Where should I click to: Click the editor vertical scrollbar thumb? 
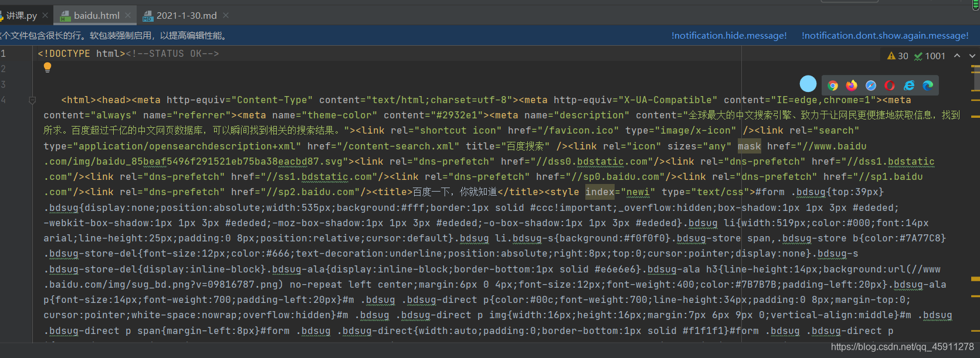pyautogui.click(x=976, y=77)
